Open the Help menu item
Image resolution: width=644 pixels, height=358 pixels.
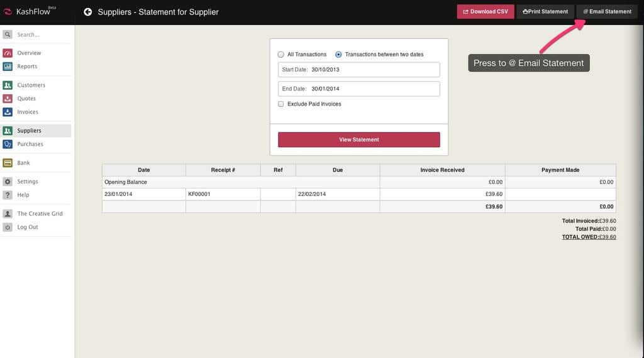23,195
